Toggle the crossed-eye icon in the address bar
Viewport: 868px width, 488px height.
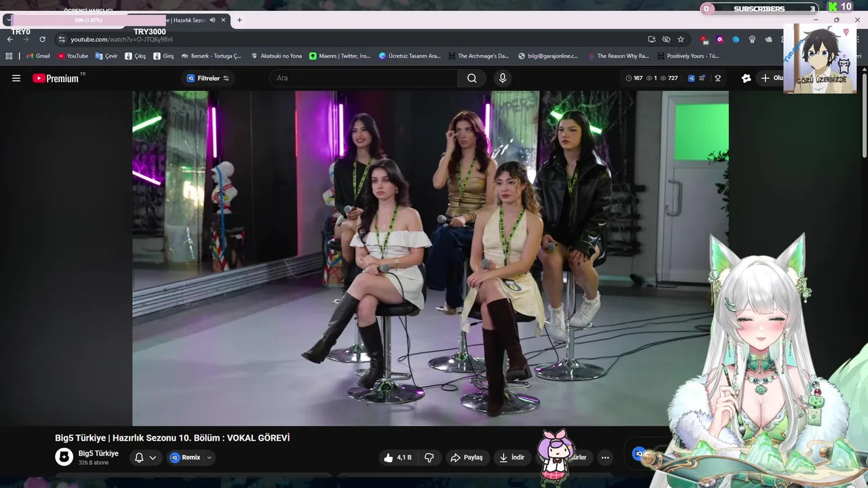pyautogui.click(x=666, y=39)
